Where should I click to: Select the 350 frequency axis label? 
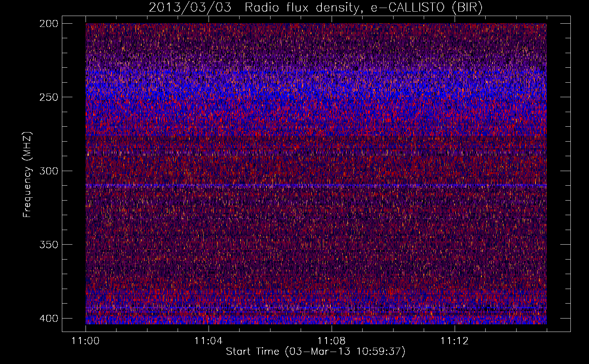(49, 244)
